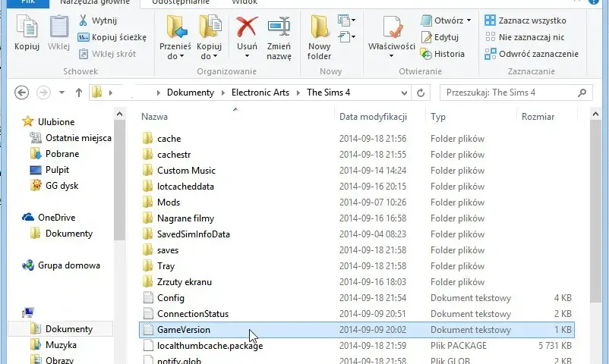Select Grupa domowa in the sidebar

[62, 265]
